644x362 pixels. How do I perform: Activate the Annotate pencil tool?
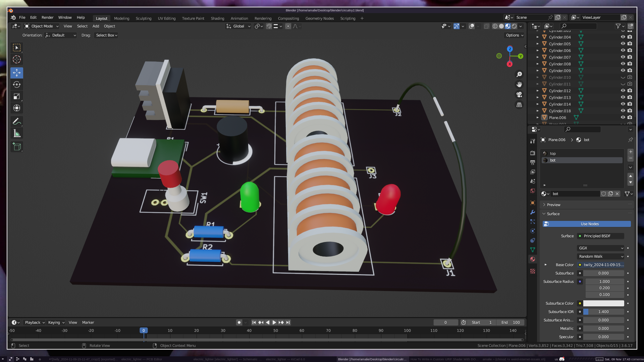click(17, 121)
